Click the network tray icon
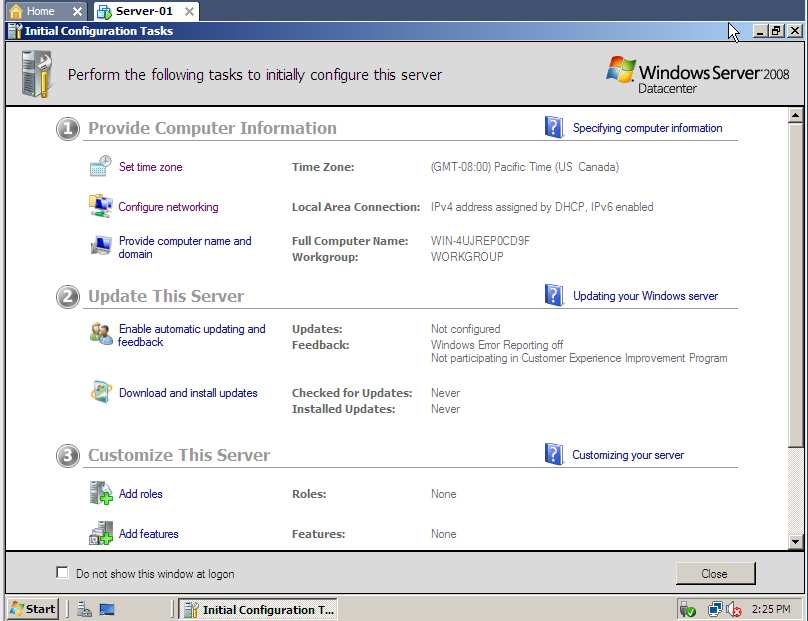The image size is (808, 621). tap(715, 609)
